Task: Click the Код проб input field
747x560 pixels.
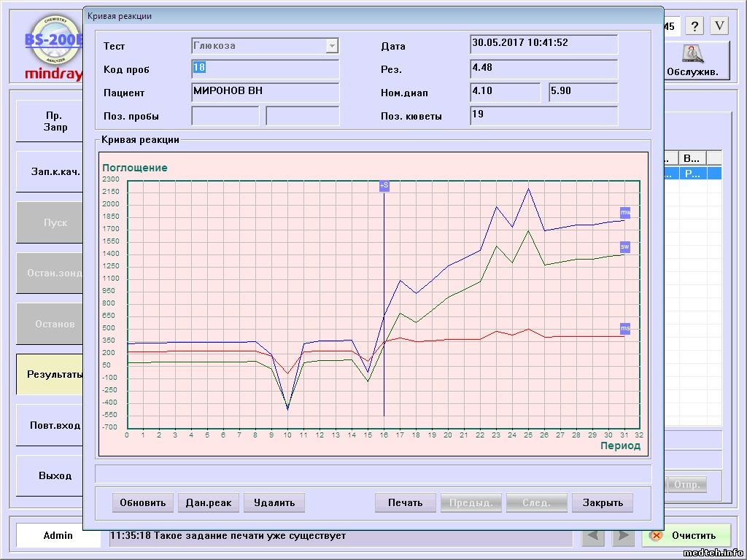Action: coord(266,69)
